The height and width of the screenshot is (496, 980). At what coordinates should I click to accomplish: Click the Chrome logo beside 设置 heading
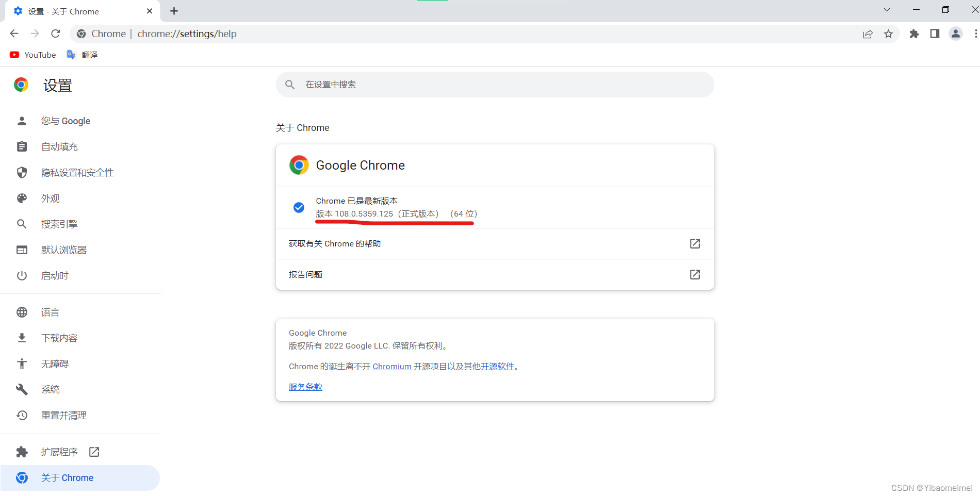point(21,85)
